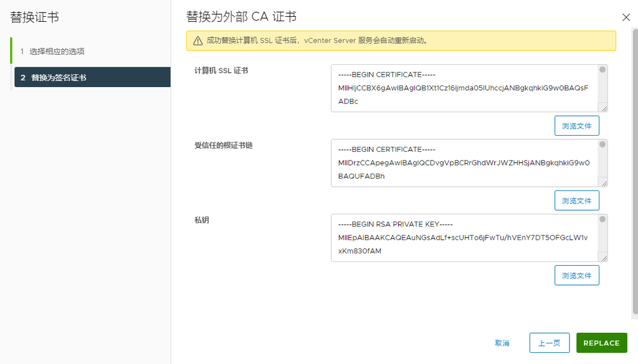Click inside the 计算机 SSL 证书 text area
638x364 pixels.
pos(461,87)
